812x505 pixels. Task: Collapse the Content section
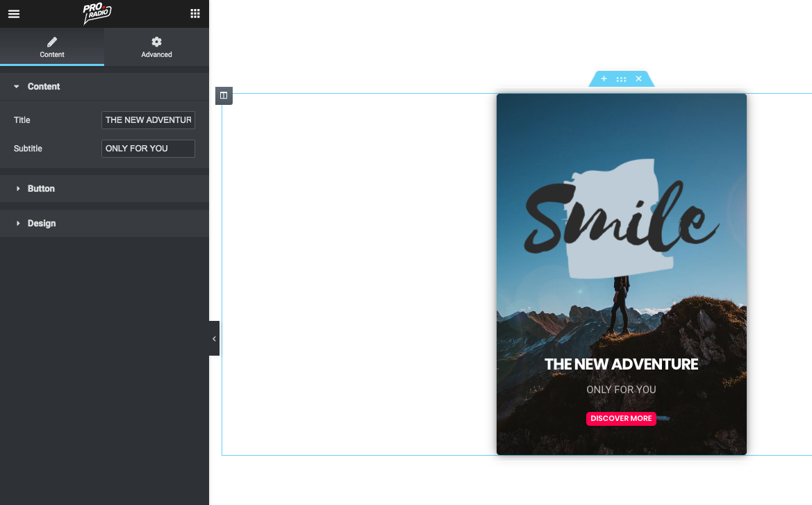click(x=43, y=87)
